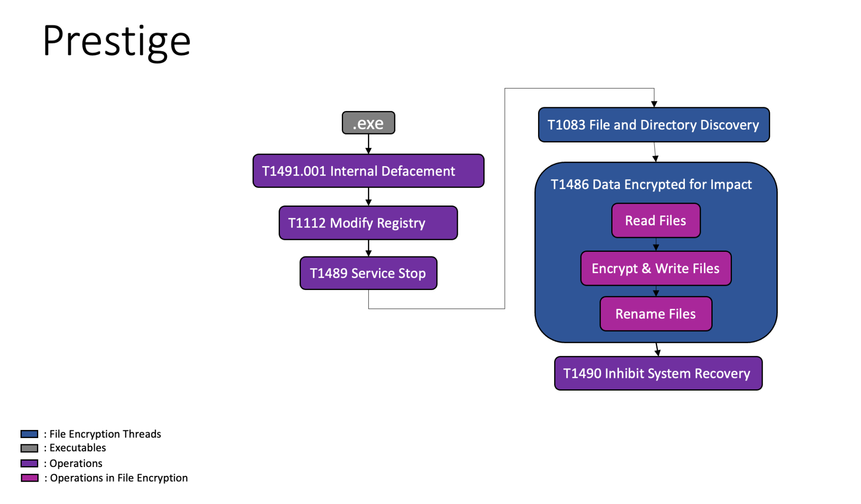Image resolution: width=861 pixels, height=504 pixels.
Task: Click the Read Files operation box
Action: click(655, 220)
